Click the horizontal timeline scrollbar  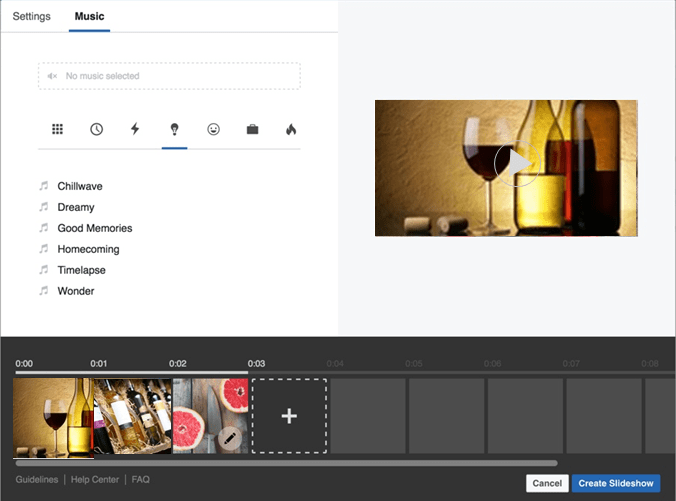pyautogui.click(x=286, y=463)
